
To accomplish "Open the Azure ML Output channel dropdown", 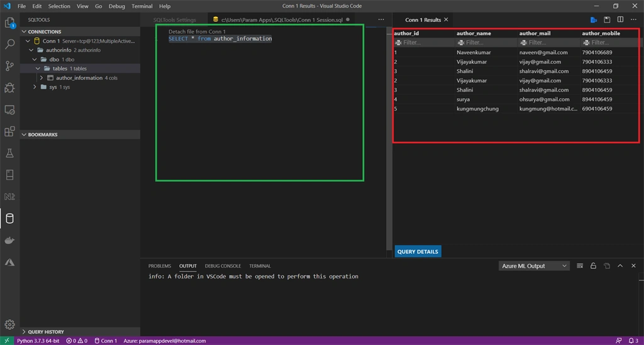I will tap(534, 266).
